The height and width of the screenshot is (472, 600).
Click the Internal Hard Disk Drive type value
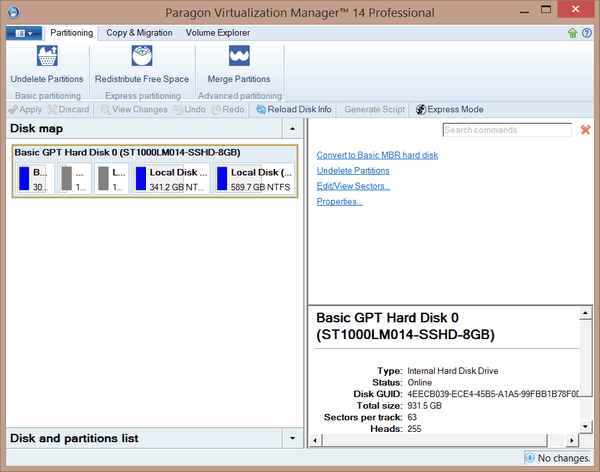pos(453,371)
